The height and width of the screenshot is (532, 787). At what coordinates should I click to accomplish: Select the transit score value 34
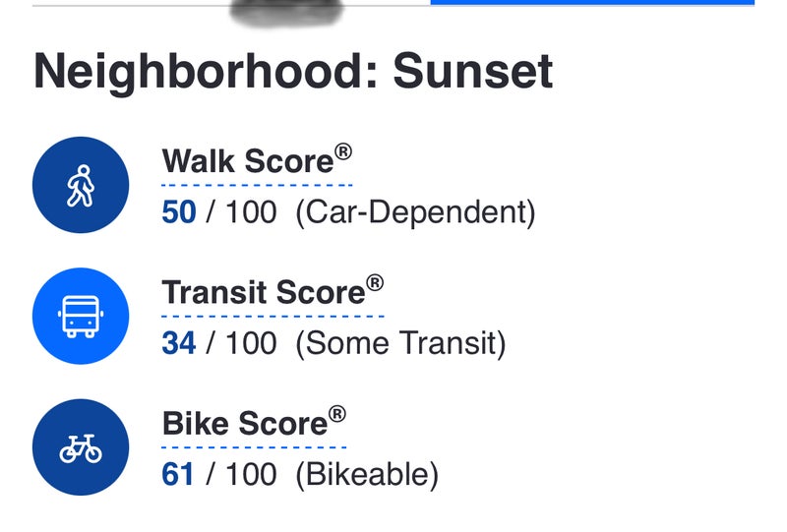coord(179,344)
